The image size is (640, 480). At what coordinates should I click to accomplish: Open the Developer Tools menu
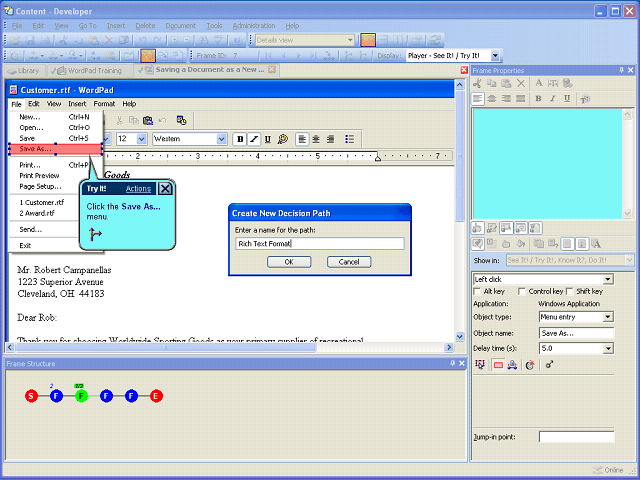[214, 26]
